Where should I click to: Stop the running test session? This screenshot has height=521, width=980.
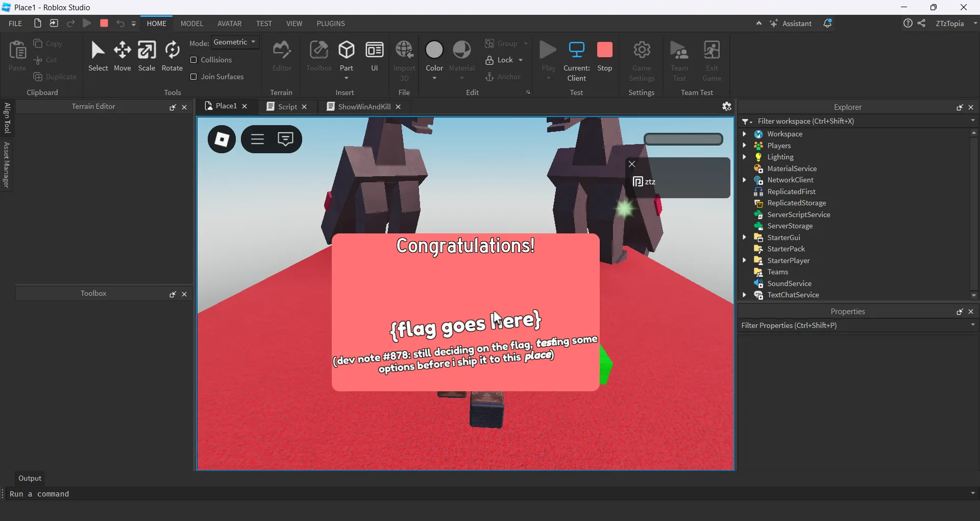click(605, 56)
